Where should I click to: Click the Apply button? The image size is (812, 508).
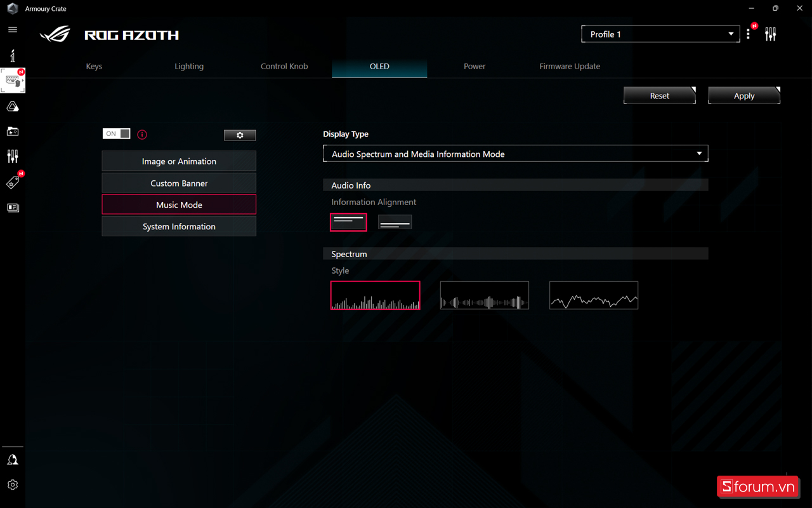click(744, 95)
